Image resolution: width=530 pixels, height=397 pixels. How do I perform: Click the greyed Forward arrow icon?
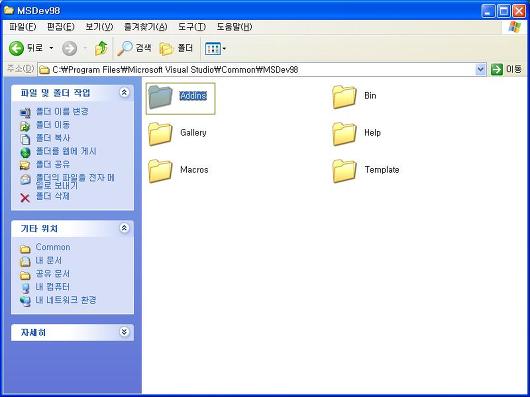point(70,49)
